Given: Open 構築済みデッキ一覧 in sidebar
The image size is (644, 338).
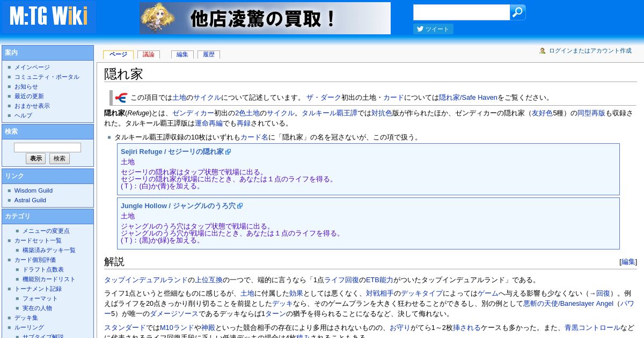Looking at the screenshot, I should (49, 251).
